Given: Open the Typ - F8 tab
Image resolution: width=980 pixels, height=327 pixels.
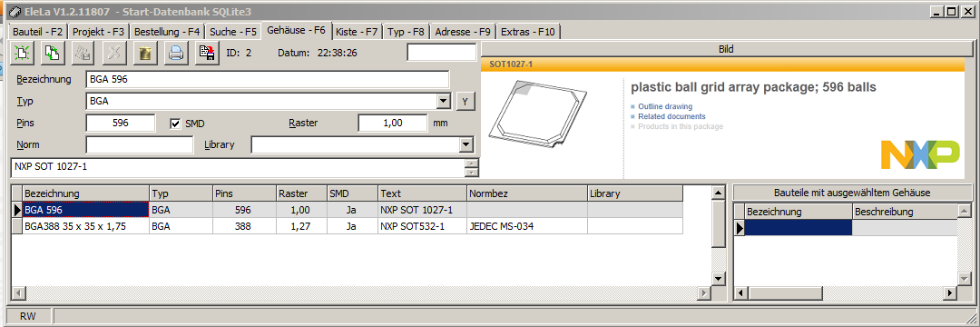Looking at the screenshot, I should [x=406, y=31].
